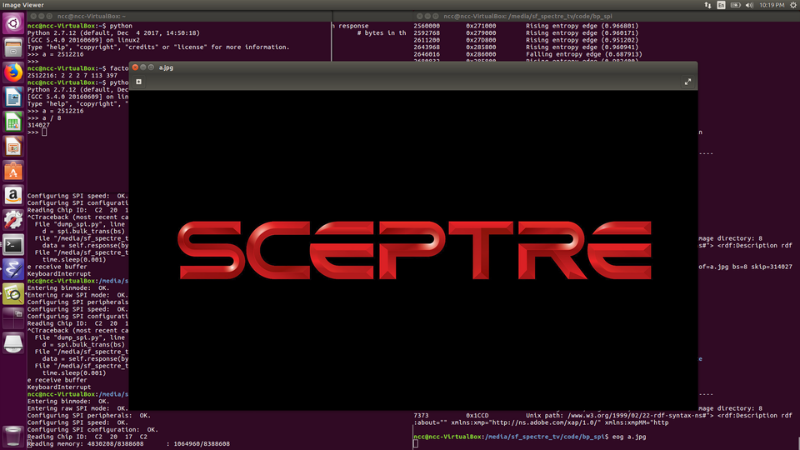Click the SCEPTRE logo image
The width and height of the screenshot is (800, 450).
[414, 250]
